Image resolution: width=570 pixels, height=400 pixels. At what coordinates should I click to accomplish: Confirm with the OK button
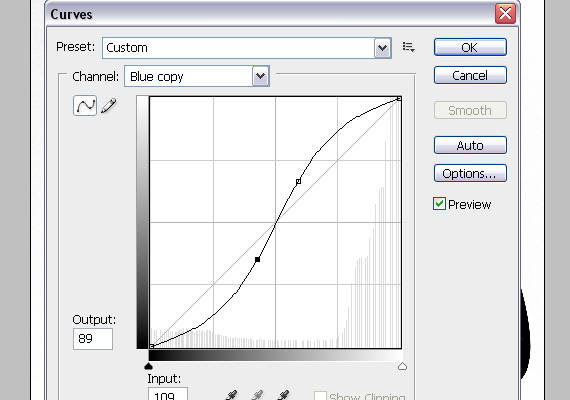tap(470, 47)
